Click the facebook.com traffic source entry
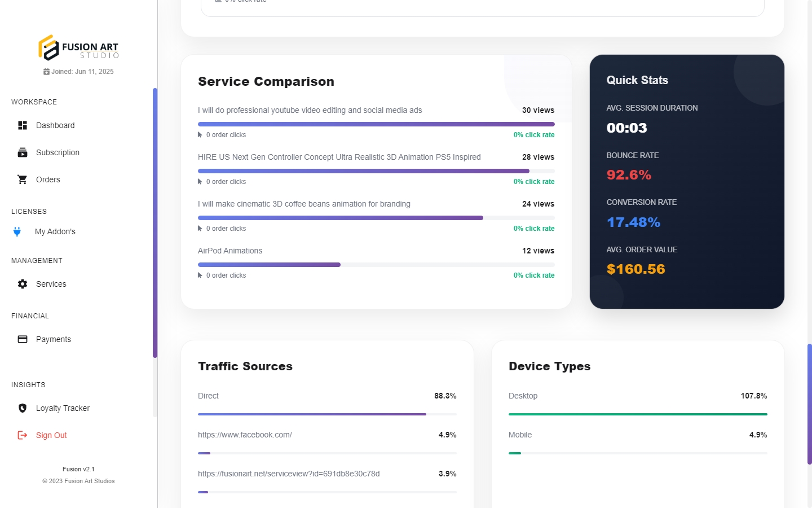This screenshot has height=508, width=812. pos(245,435)
